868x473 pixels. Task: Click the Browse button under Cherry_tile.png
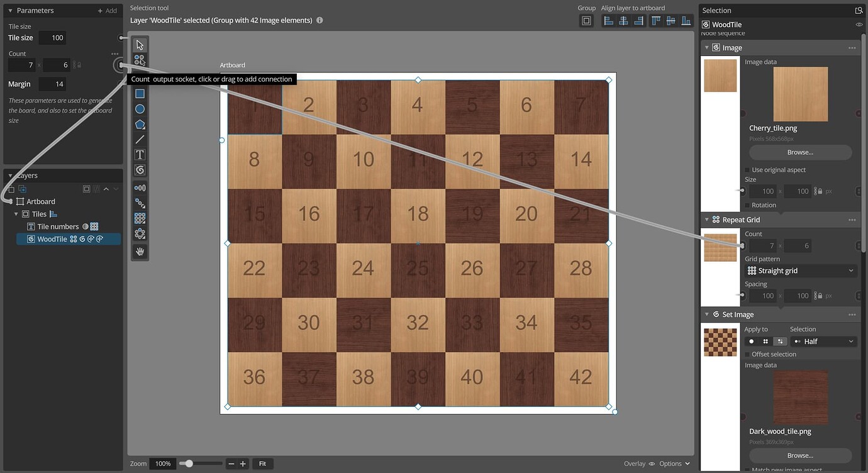(799, 152)
